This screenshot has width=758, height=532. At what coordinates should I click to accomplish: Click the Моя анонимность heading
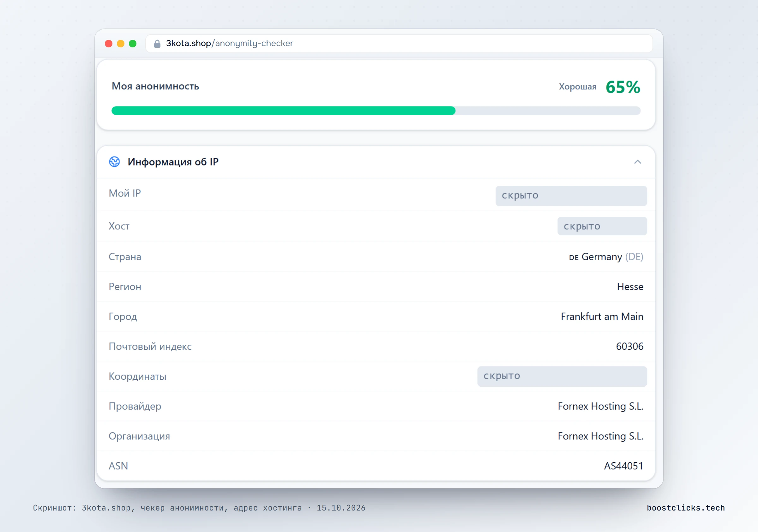pos(155,86)
